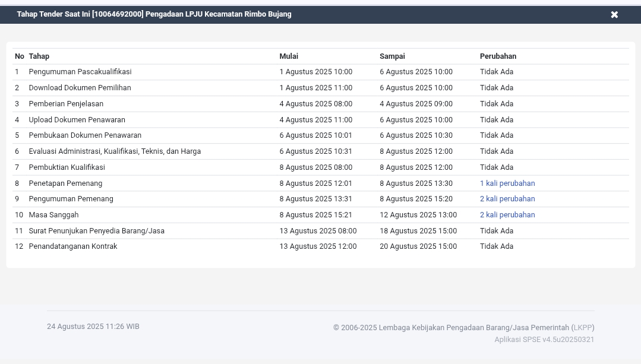Click row 'Pengumuman Pascakualifikasi'
Viewport: 641px width, 364px height.
click(x=80, y=71)
